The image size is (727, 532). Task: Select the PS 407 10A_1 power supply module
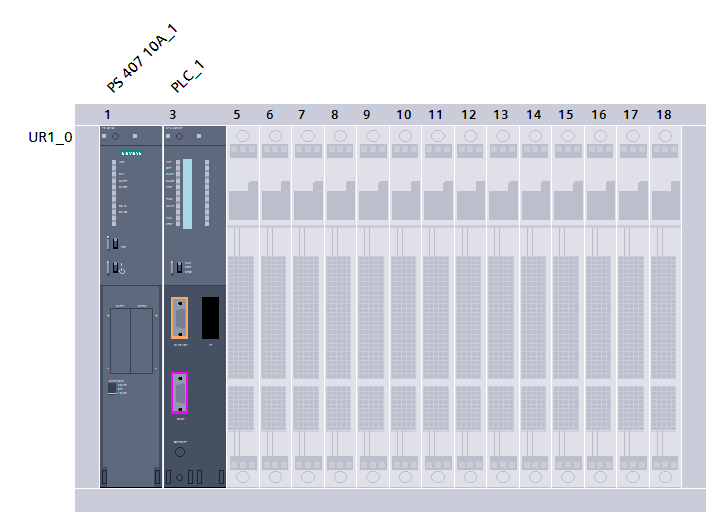click(131, 307)
